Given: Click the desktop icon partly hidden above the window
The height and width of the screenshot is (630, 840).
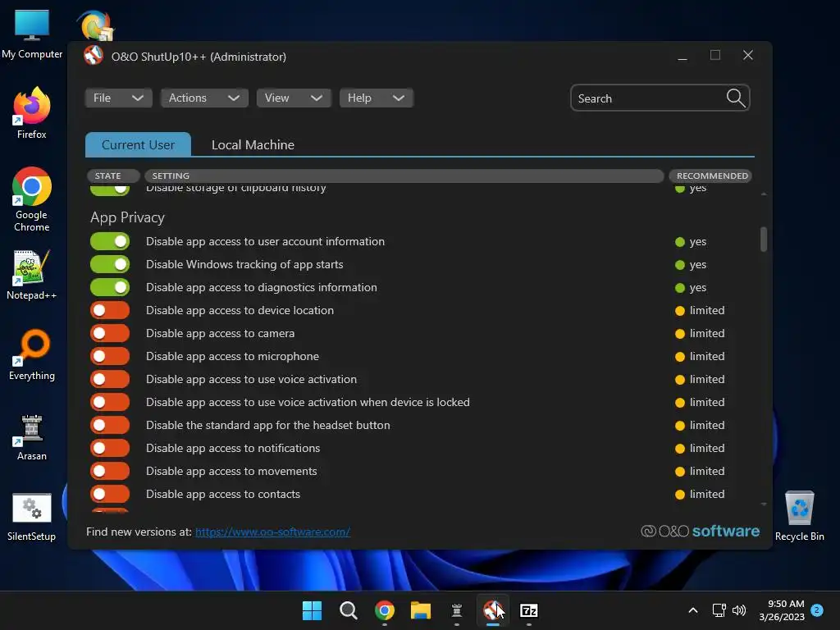Looking at the screenshot, I should pyautogui.click(x=96, y=25).
